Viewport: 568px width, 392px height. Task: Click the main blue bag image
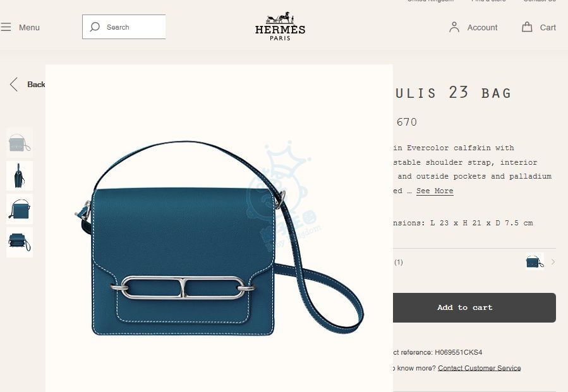coord(219,238)
